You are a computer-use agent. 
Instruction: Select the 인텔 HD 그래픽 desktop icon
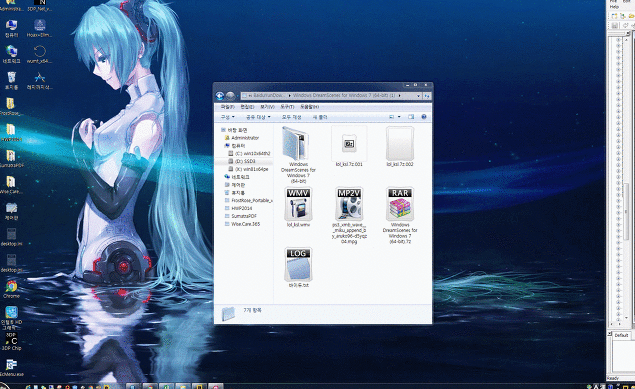11,317
